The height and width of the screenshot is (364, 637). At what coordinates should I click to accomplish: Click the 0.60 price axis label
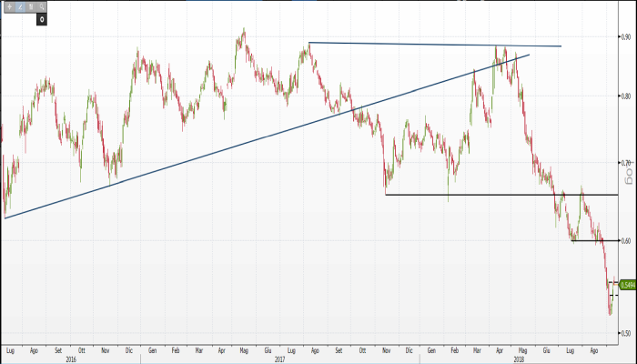pos(627,240)
